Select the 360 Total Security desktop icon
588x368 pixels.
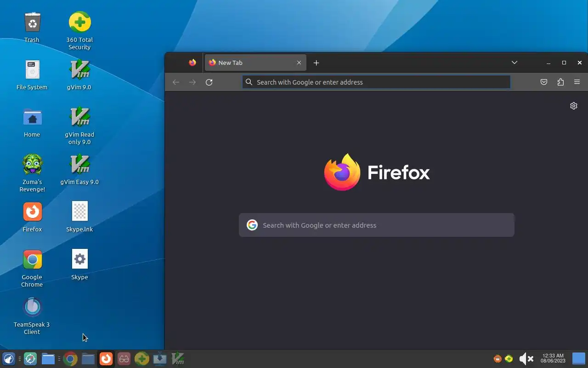(x=79, y=31)
